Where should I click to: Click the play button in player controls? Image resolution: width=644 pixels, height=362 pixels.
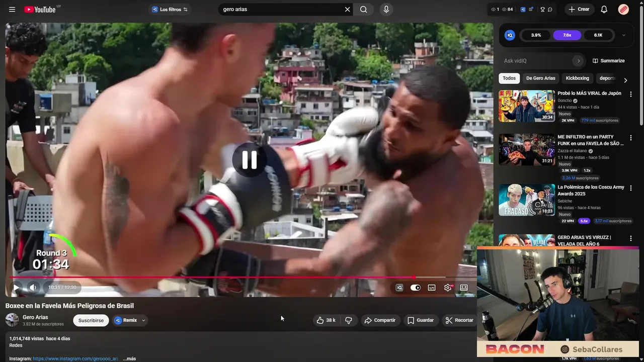click(16, 288)
